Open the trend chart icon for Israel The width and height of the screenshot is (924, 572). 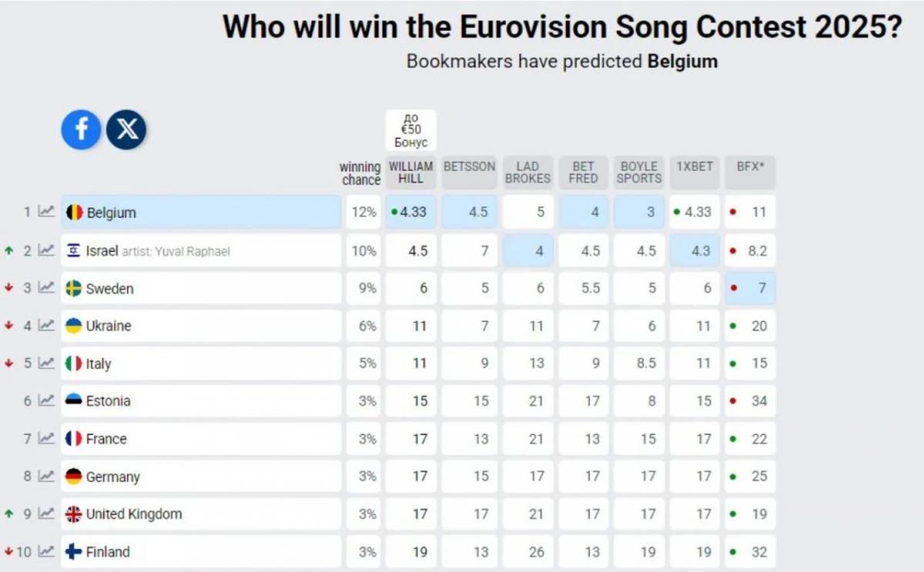(47, 250)
